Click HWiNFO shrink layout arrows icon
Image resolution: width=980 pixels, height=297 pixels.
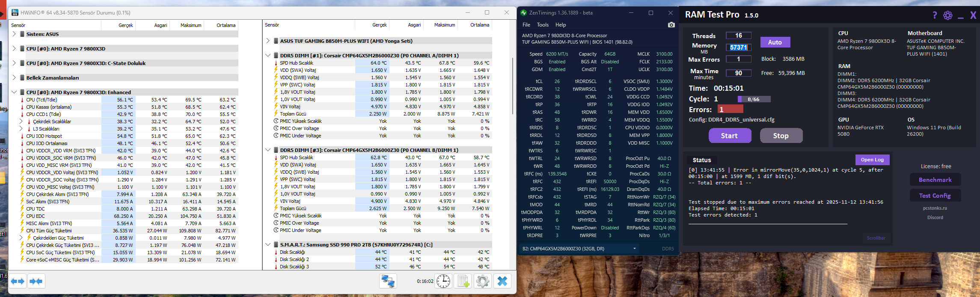pyautogui.click(x=36, y=281)
